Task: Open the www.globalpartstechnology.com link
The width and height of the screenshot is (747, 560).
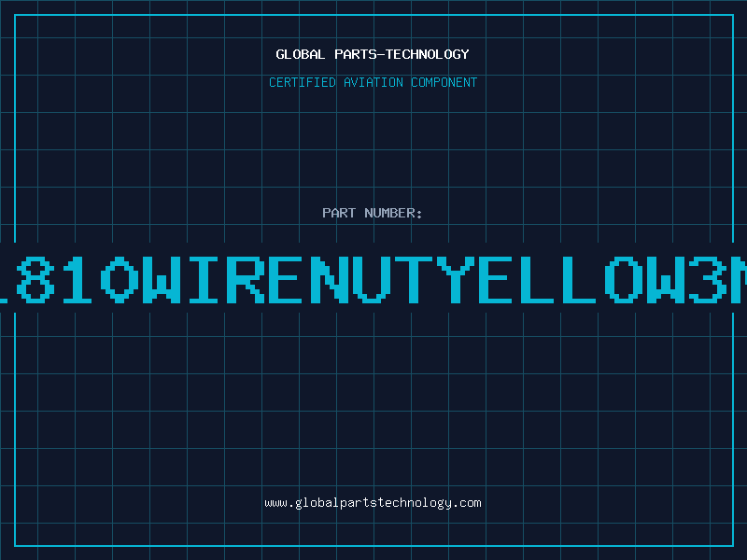Action: 373,503
